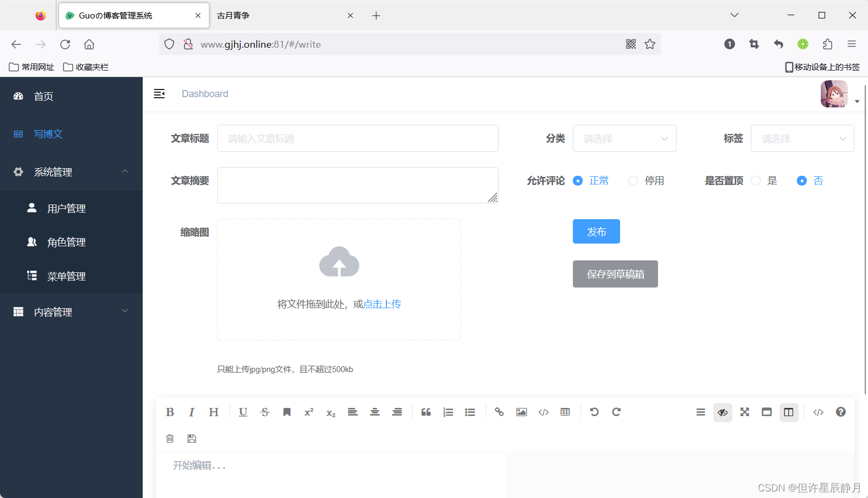868x498 pixels.
Task: Open the Firefox application menu
Action: point(852,44)
